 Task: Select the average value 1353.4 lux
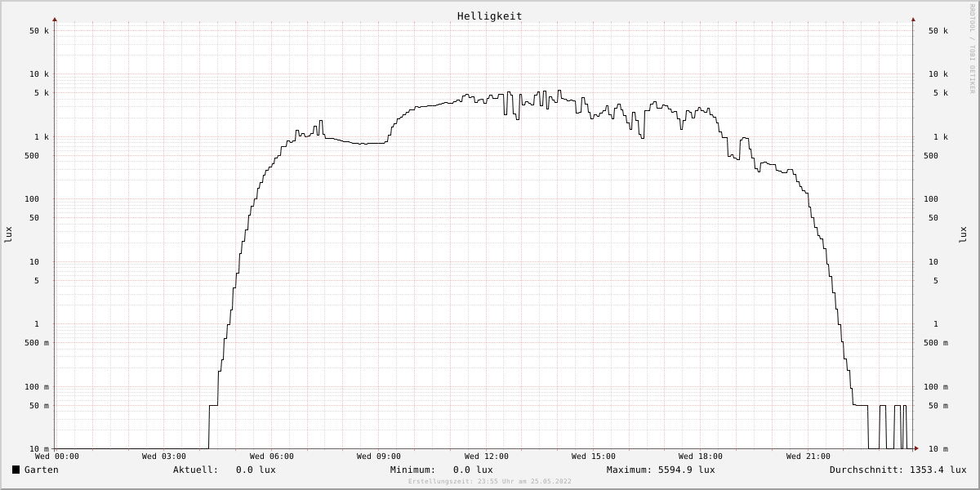pos(938,470)
